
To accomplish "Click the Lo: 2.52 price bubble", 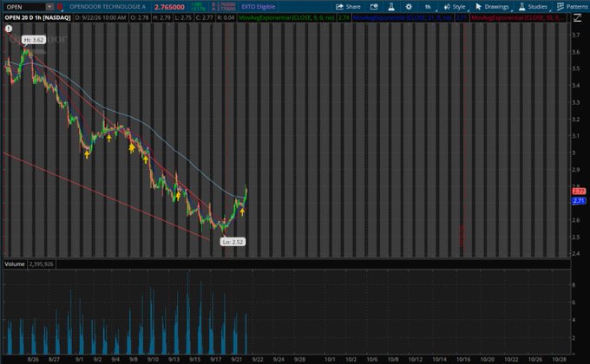I will click(233, 242).
